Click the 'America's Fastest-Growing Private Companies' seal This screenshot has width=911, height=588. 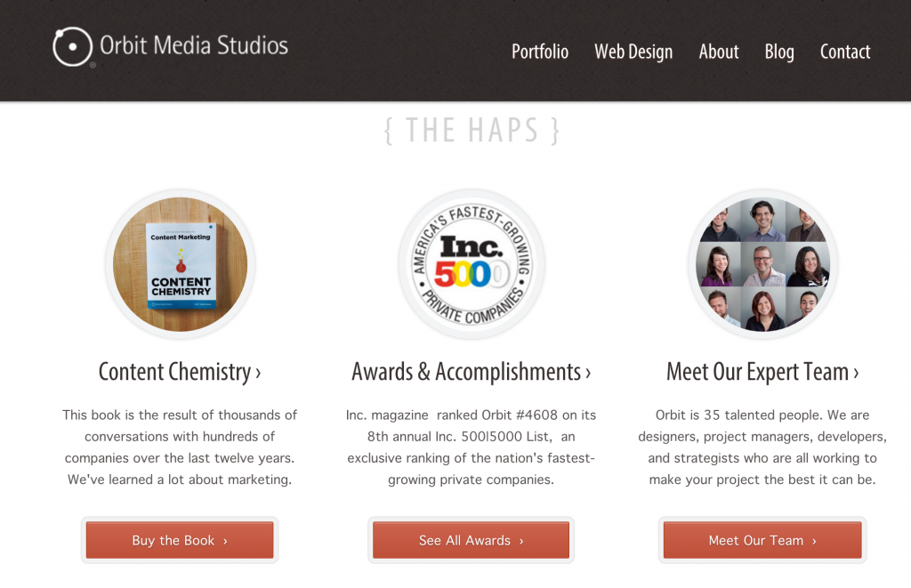(471, 264)
